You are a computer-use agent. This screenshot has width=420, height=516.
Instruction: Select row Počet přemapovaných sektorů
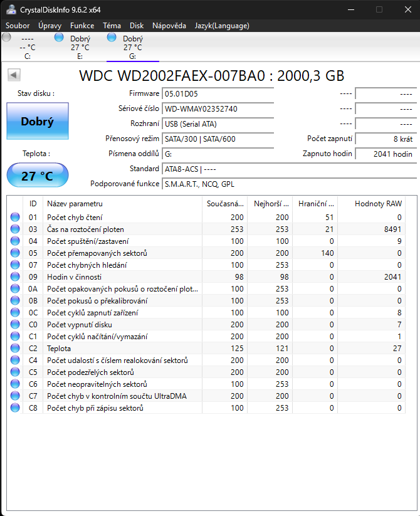[206, 253]
